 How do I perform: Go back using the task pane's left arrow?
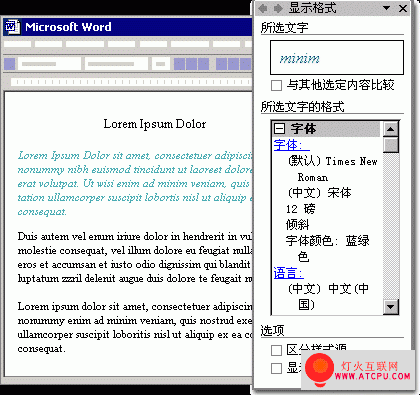pyautogui.click(x=263, y=8)
